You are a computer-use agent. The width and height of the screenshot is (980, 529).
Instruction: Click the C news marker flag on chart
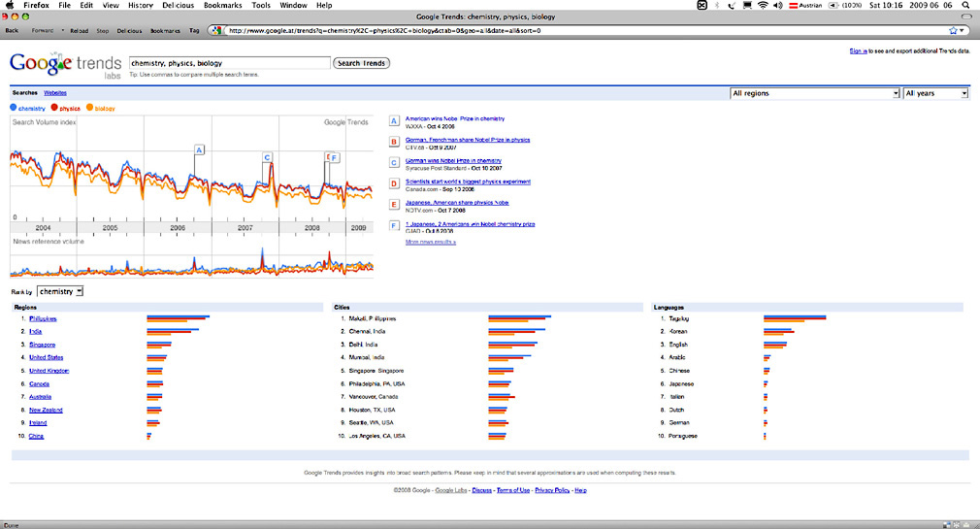click(268, 156)
